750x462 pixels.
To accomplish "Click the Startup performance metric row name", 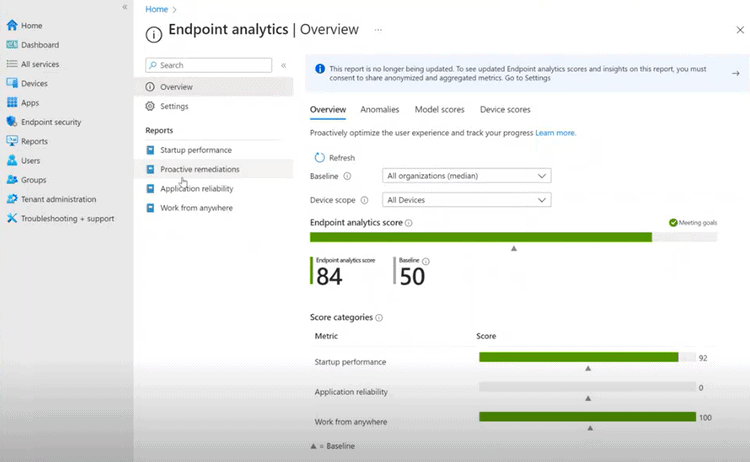I will 350,362.
